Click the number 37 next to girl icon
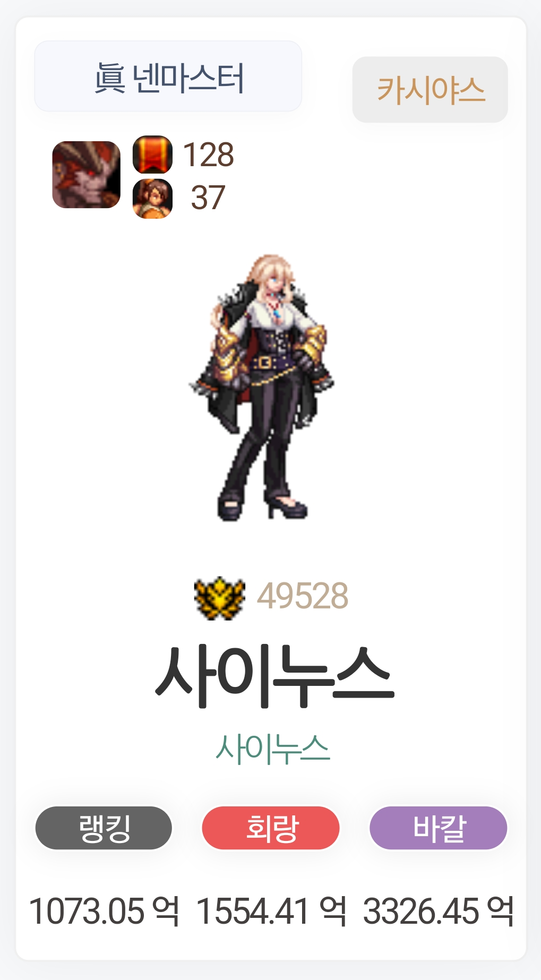541x980 pixels. coord(208,198)
